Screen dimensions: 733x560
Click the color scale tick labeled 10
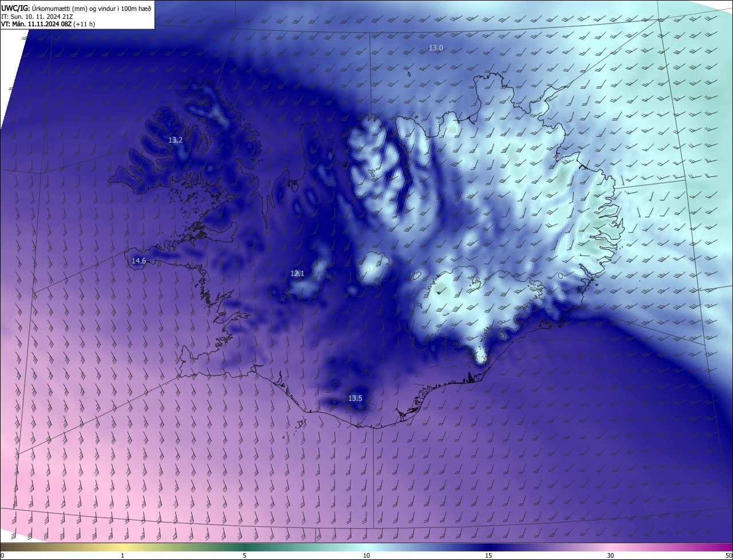366,555
